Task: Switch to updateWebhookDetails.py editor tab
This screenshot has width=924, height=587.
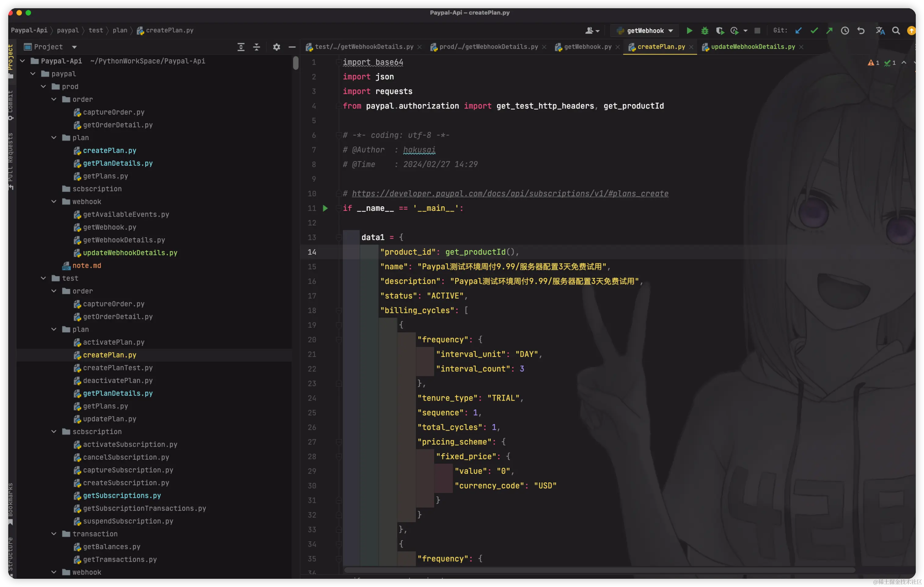Action: click(753, 47)
